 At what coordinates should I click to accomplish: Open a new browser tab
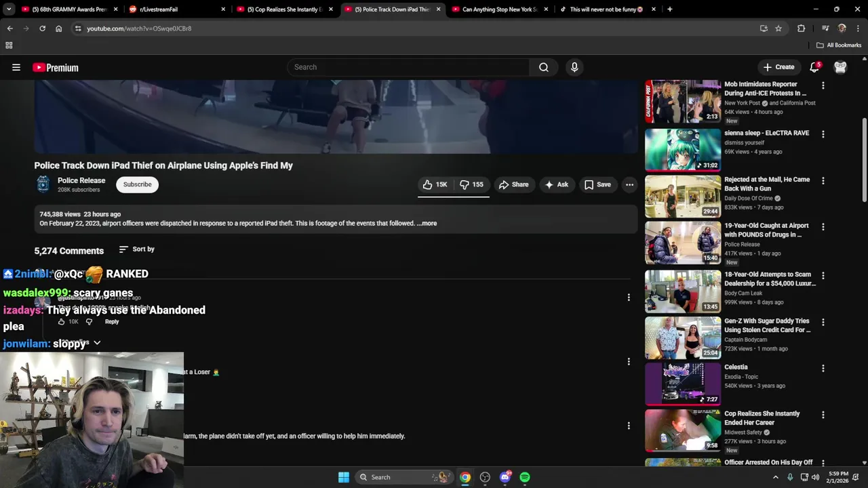coord(670,9)
